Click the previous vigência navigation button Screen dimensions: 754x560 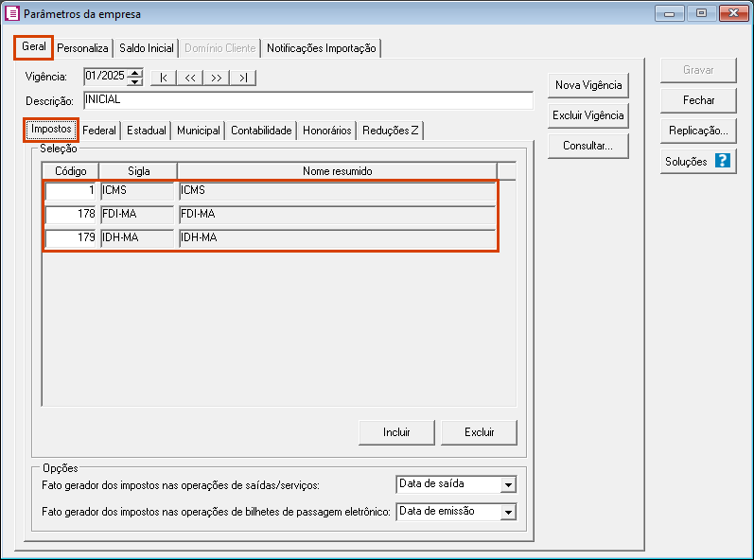point(190,78)
